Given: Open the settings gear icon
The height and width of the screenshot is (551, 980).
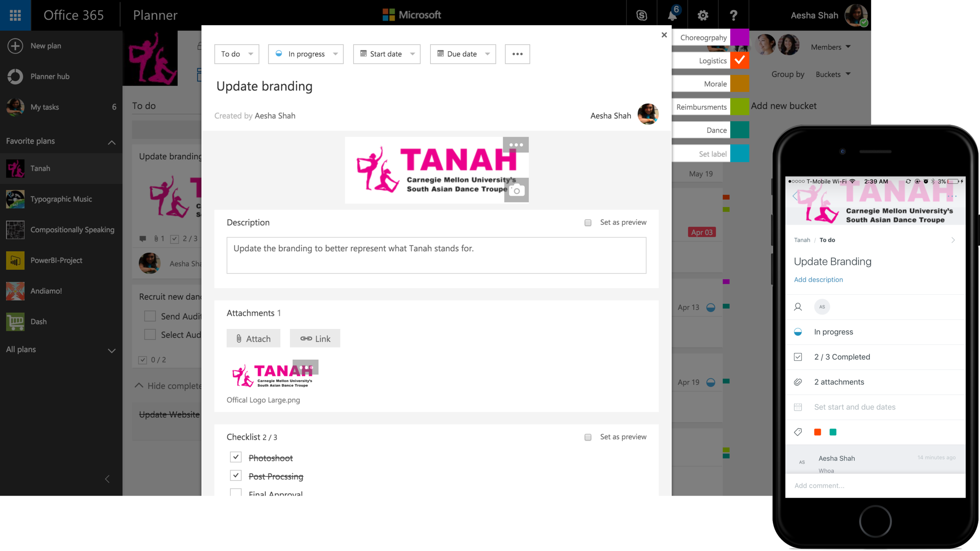Looking at the screenshot, I should point(703,15).
